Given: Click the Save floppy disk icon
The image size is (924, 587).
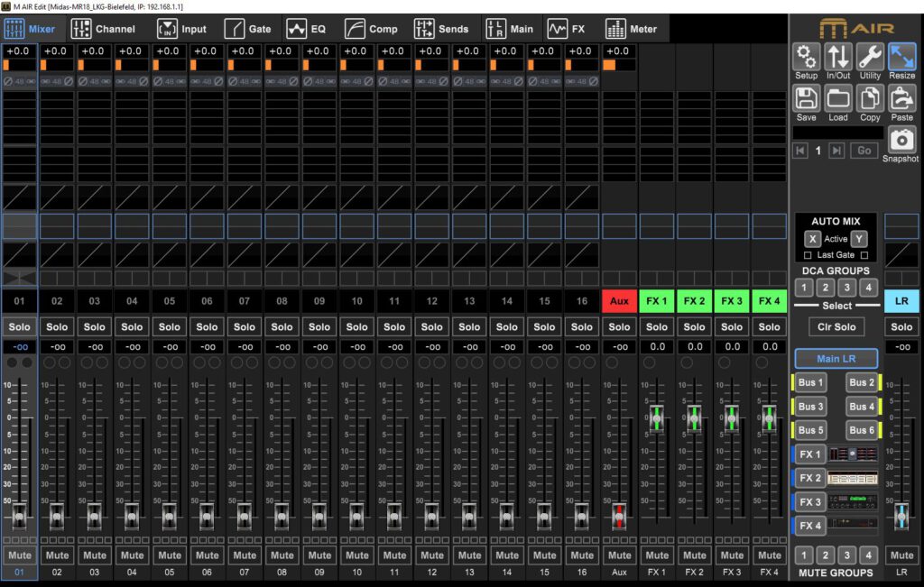Looking at the screenshot, I should (806, 98).
